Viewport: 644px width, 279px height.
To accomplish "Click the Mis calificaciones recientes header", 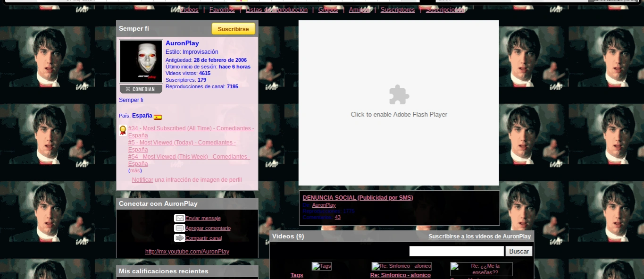I will [187, 271].
